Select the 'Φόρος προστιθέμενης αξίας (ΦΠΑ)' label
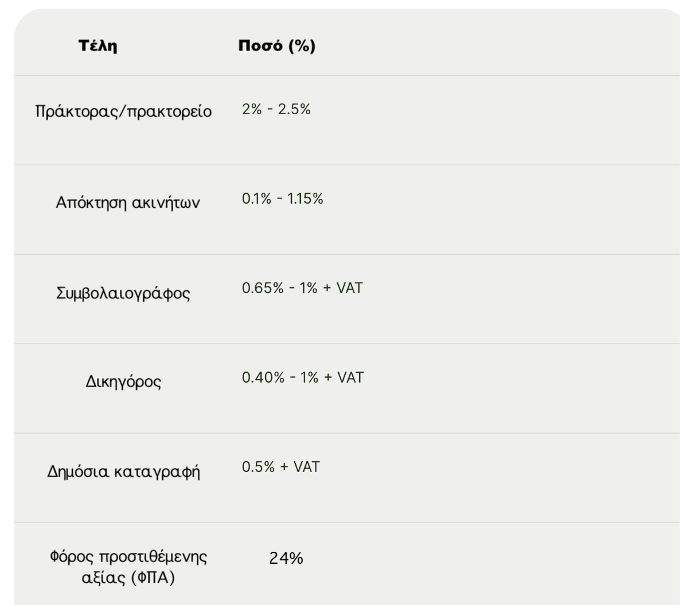 [128, 567]
